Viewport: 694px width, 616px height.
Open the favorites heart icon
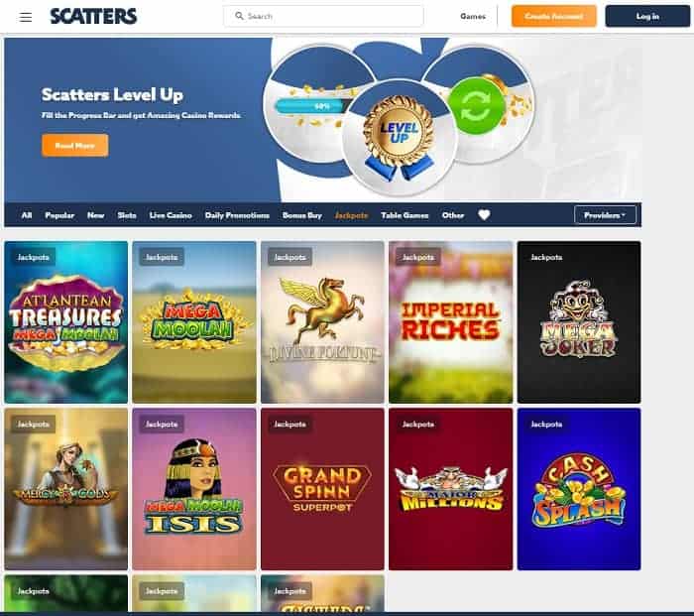[484, 215]
